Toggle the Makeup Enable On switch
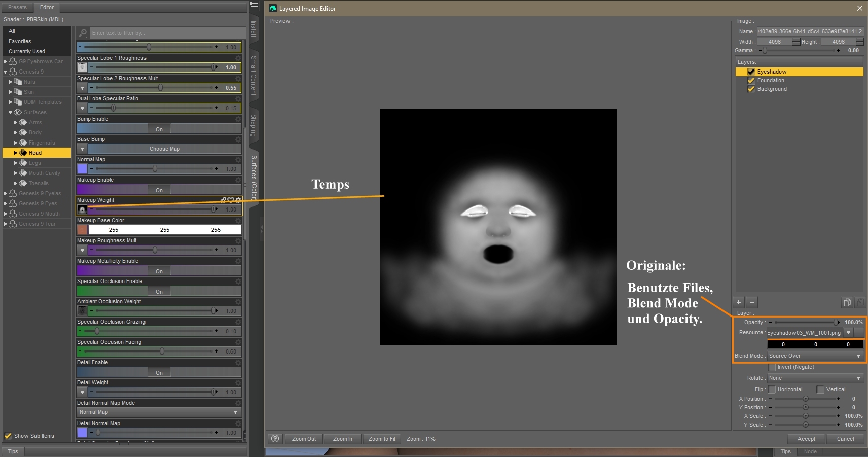This screenshot has height=457, width=868. pos(159,190)
